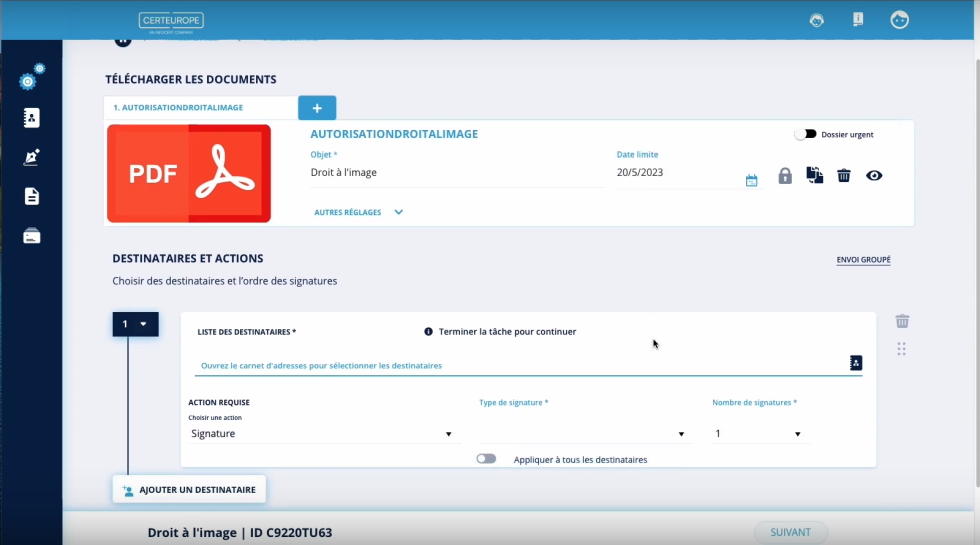Click the signature pen sidebar icon

[32, 157]
